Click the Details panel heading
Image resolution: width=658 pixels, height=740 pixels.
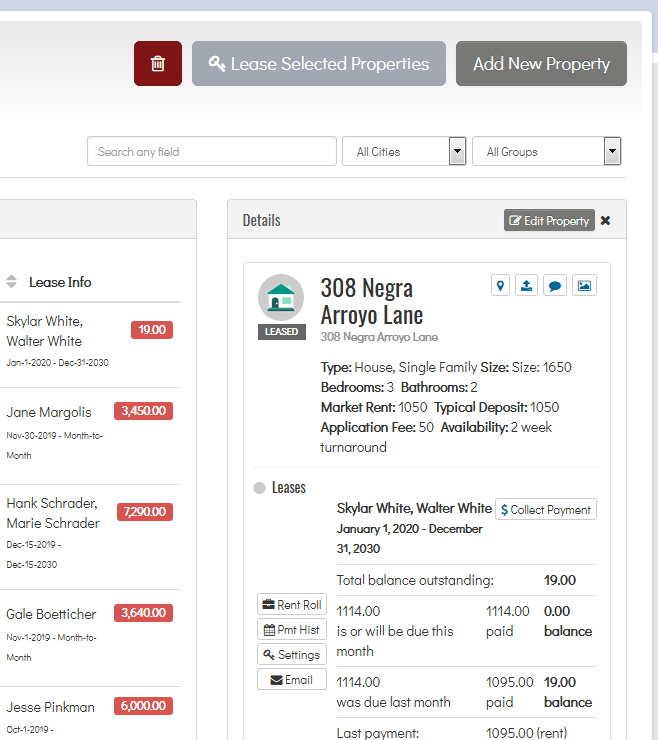tap(262, 220)
